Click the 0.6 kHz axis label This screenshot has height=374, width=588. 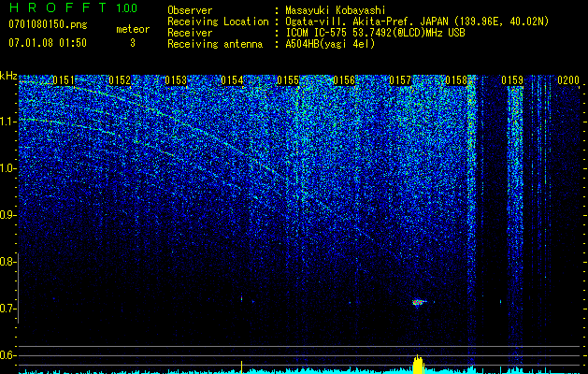(7, 355)
